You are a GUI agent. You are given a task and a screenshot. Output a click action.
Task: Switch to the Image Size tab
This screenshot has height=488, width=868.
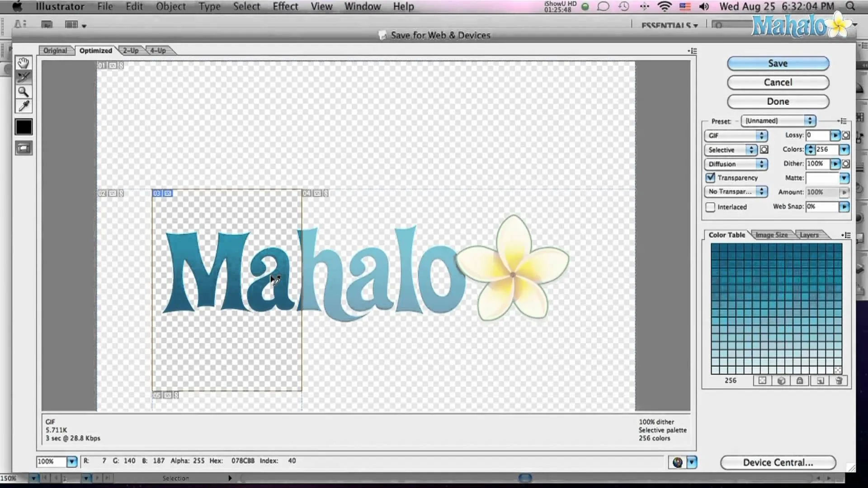coord(772,235)
